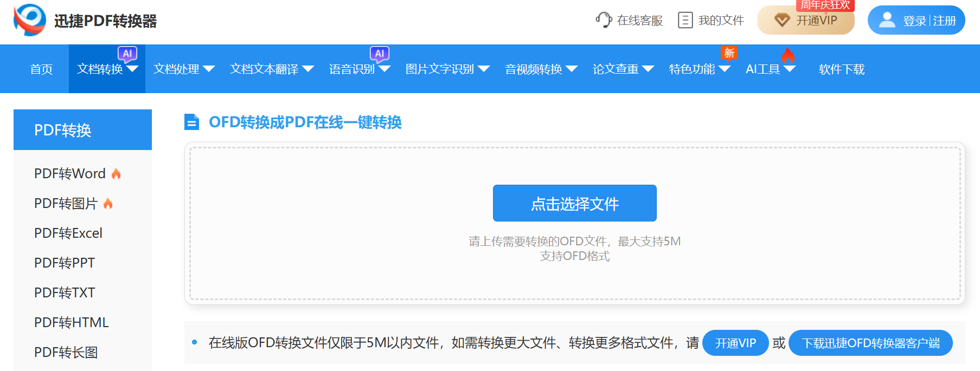980x371 pixels.
Task: Open the 文档文本翻译 menu label
Action: [264, 69]
